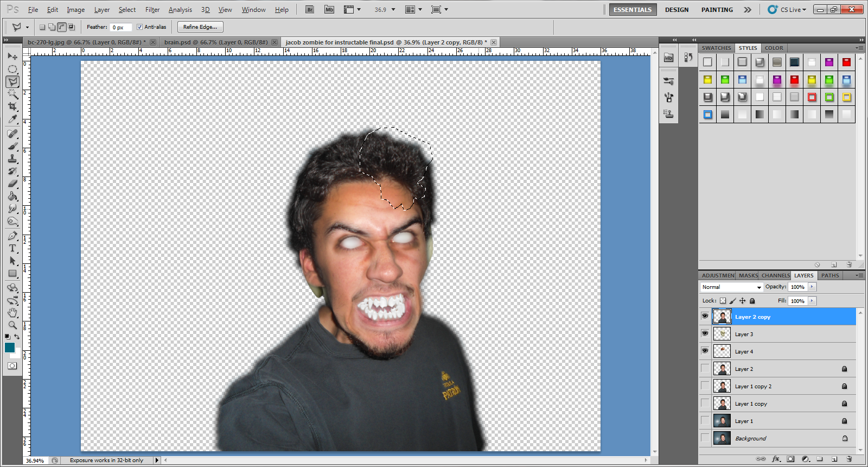Select the Smudge tool
868x467 pixels.
[12, 209]
